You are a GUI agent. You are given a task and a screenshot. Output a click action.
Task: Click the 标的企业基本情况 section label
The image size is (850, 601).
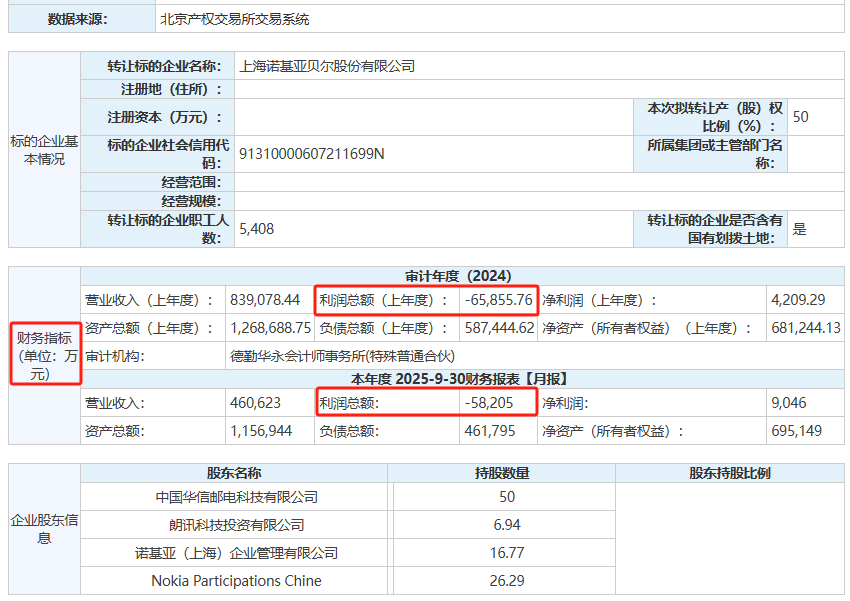click(44, 150)
